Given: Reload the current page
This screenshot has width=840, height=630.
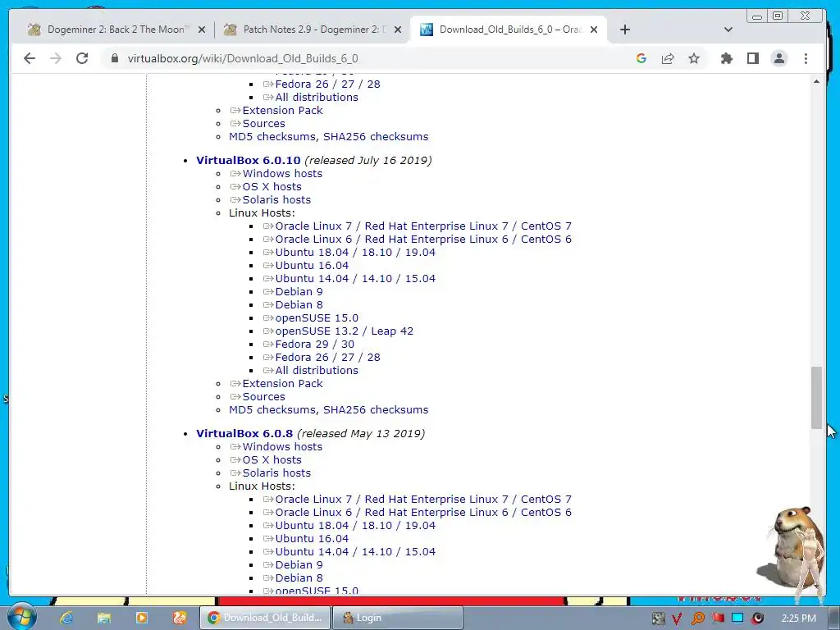Looking at the screenshot, I should [82, 58].
